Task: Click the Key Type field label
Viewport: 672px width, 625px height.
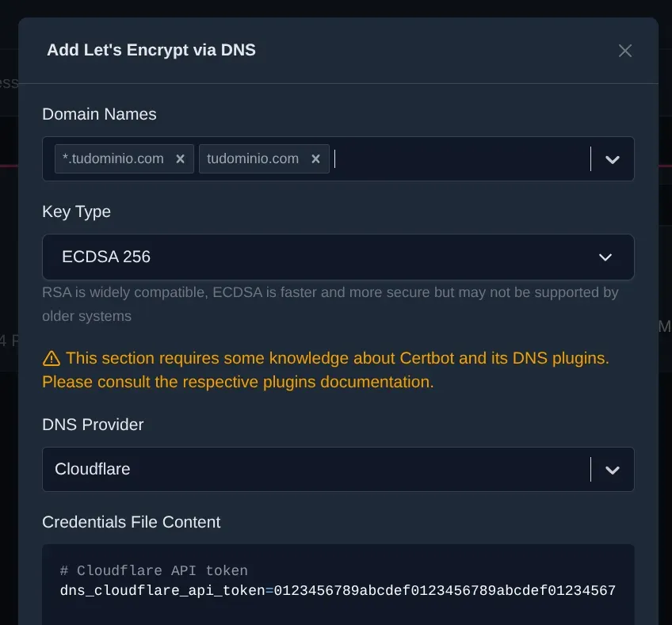Action: (x=76, y=212)
